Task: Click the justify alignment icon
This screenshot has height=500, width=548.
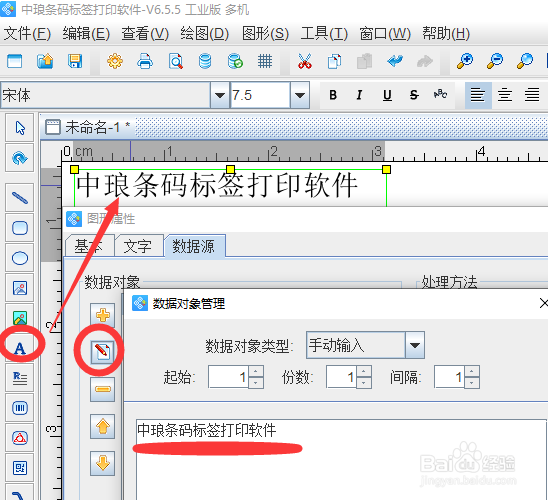Action: coord(532,95)
